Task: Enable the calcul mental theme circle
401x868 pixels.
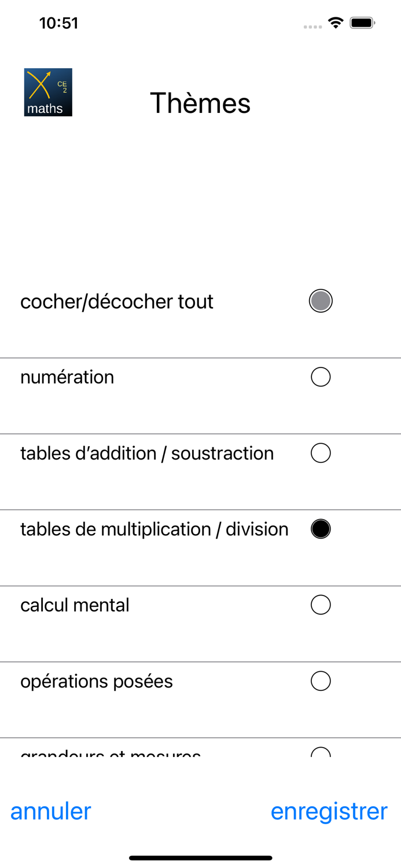Action: pyautogui.click(x=321, y=604)
